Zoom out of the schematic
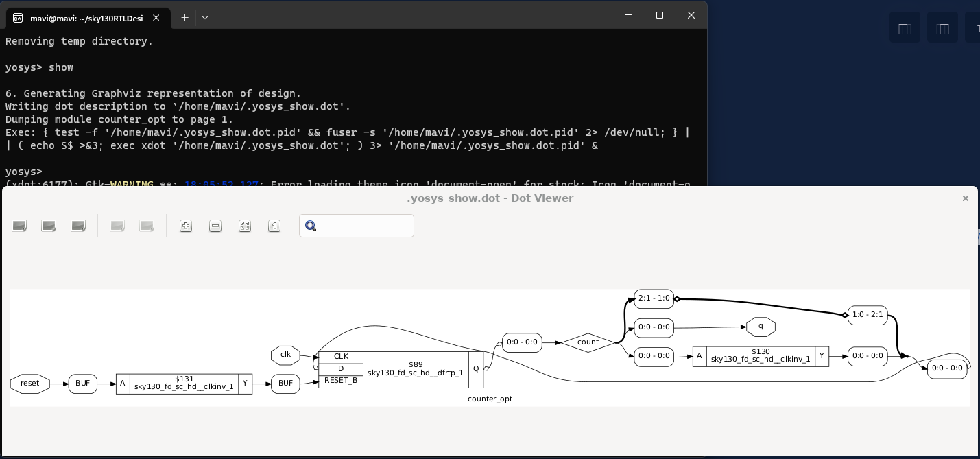The height and width of the screenshot is (459, 980). [215, 225]
